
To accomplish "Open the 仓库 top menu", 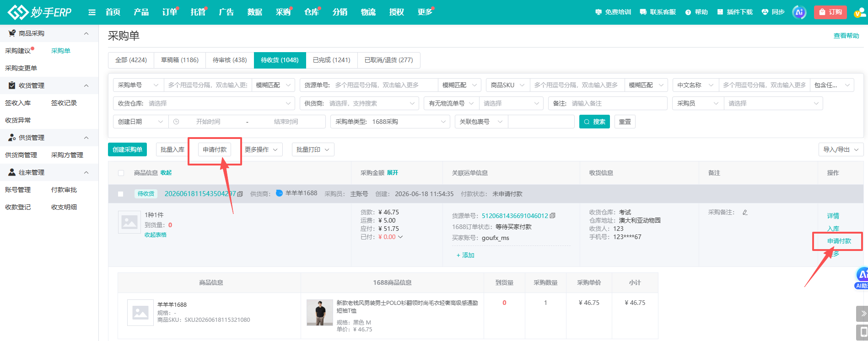I will (x=312, y=12).
